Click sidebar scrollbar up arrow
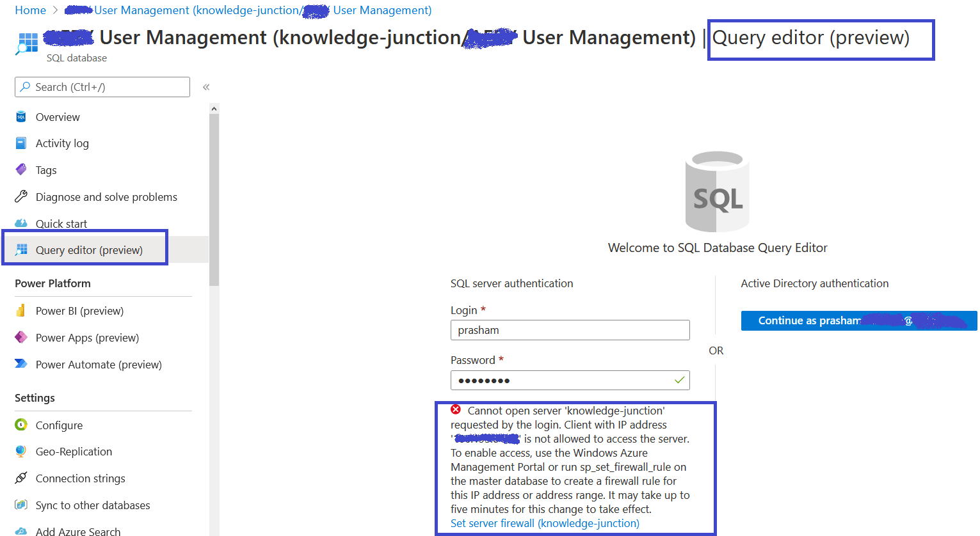The width and height of the screenshot is (980, 536). click(x=214, y=109)
